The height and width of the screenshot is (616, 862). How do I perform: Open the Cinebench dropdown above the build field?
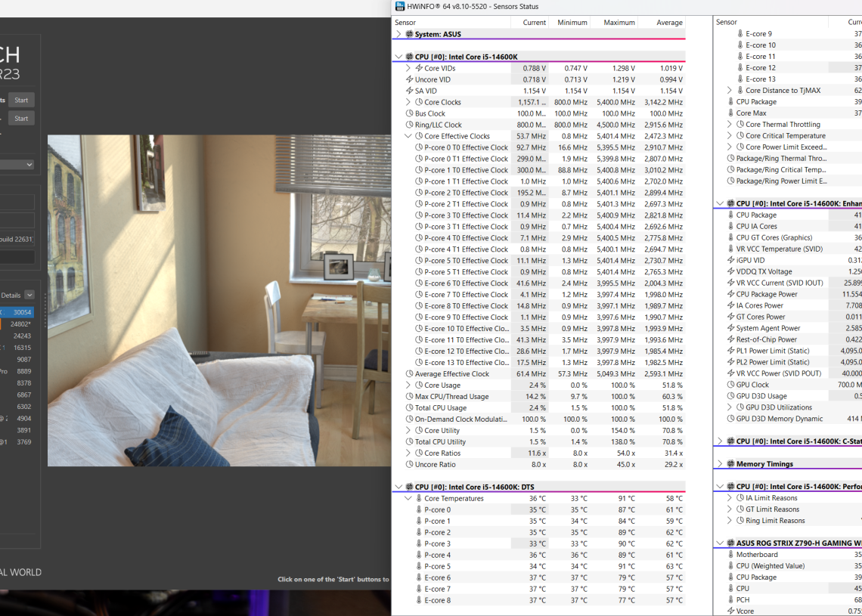pyautogui.click(x=17, y=165)
